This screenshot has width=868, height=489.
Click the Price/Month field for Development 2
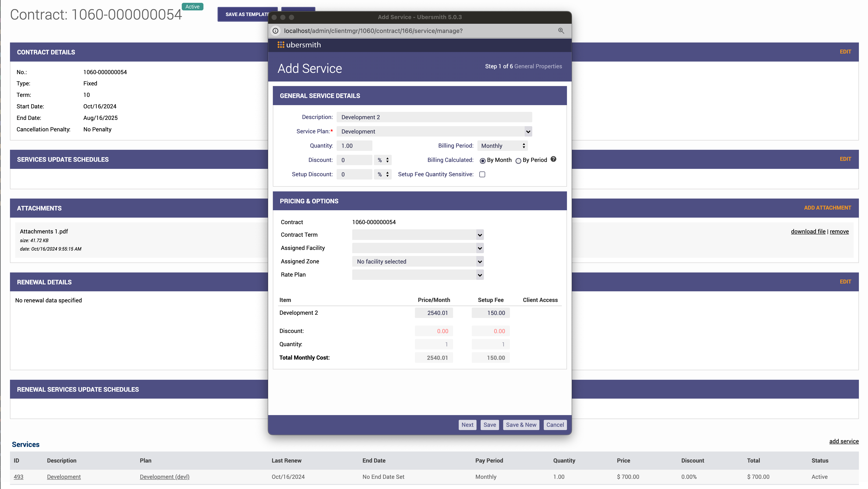[x=434, y=313]
